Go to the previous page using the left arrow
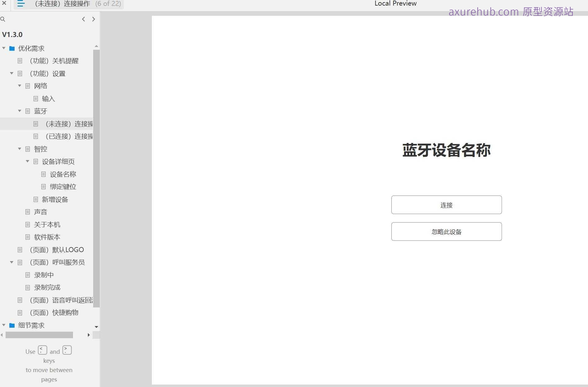The width and height of the screenshot is (588, 387). click(83, 19)
